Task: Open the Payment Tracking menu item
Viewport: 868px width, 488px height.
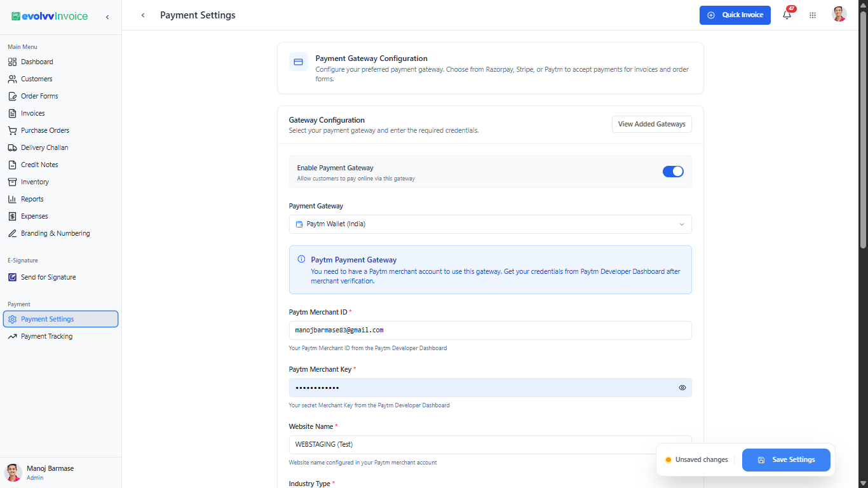Action: point(61,336)
